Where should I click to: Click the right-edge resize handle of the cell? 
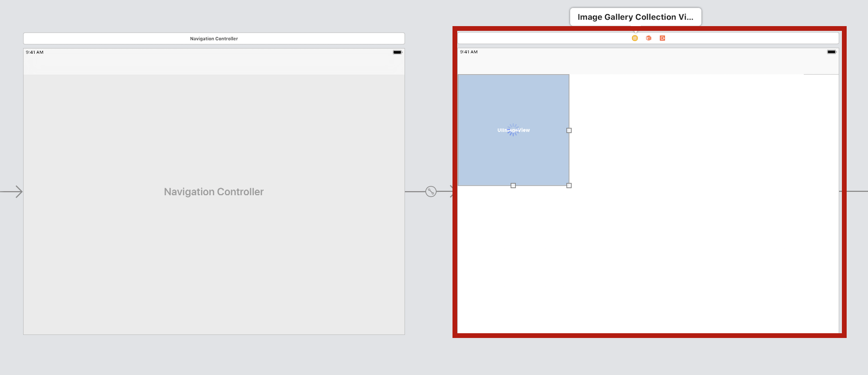(569, 130)
